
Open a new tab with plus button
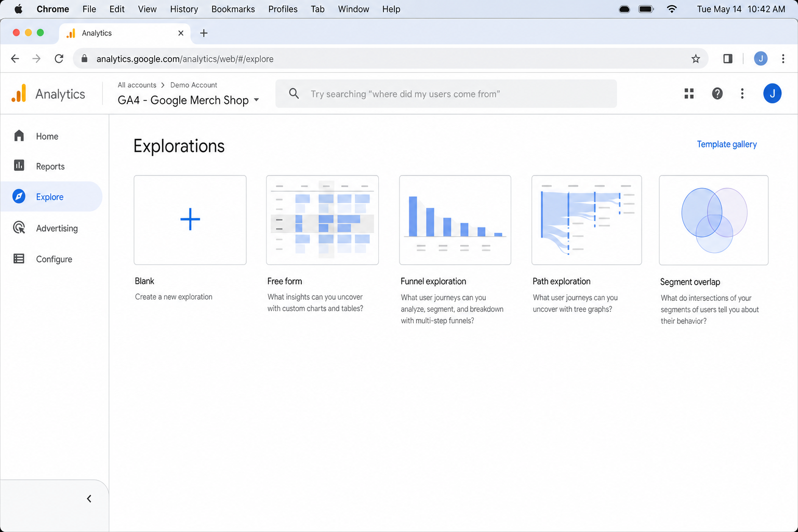[x=204, y=33]
